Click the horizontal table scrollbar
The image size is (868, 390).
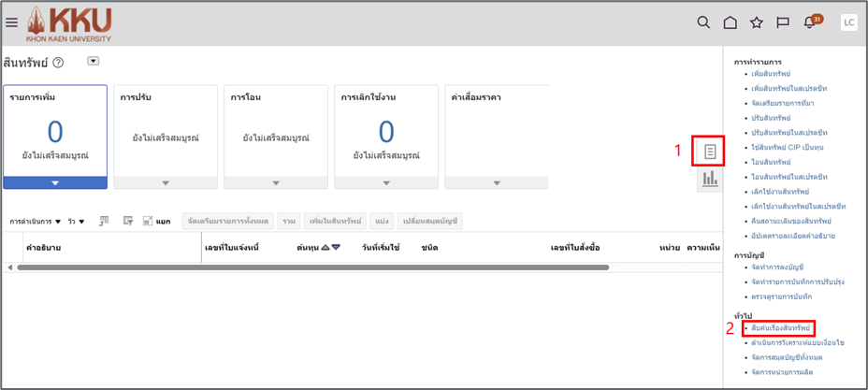pos(309,267)
